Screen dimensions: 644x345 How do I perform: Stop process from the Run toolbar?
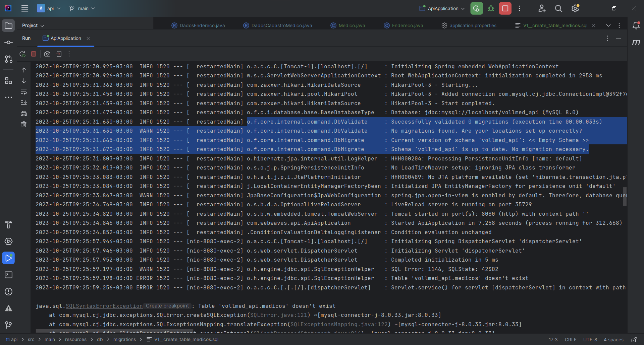tap(34, 54)
